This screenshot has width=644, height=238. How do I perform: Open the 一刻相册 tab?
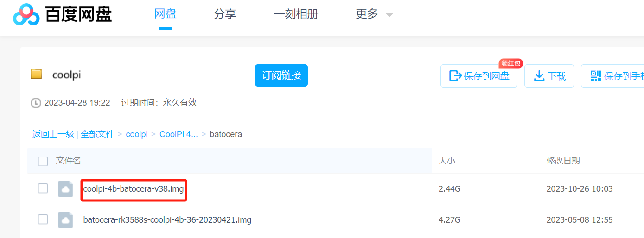pyautogui.click(x=296, y=14)
